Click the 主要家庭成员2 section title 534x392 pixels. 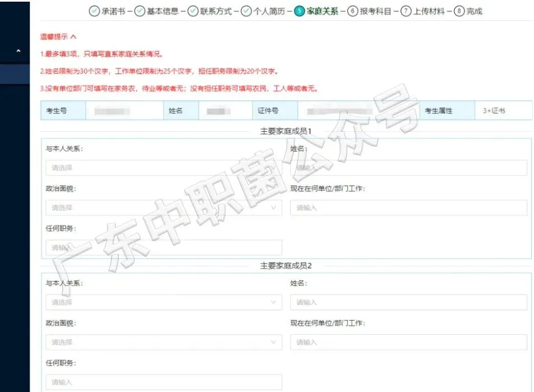click(x=286, y=266)
